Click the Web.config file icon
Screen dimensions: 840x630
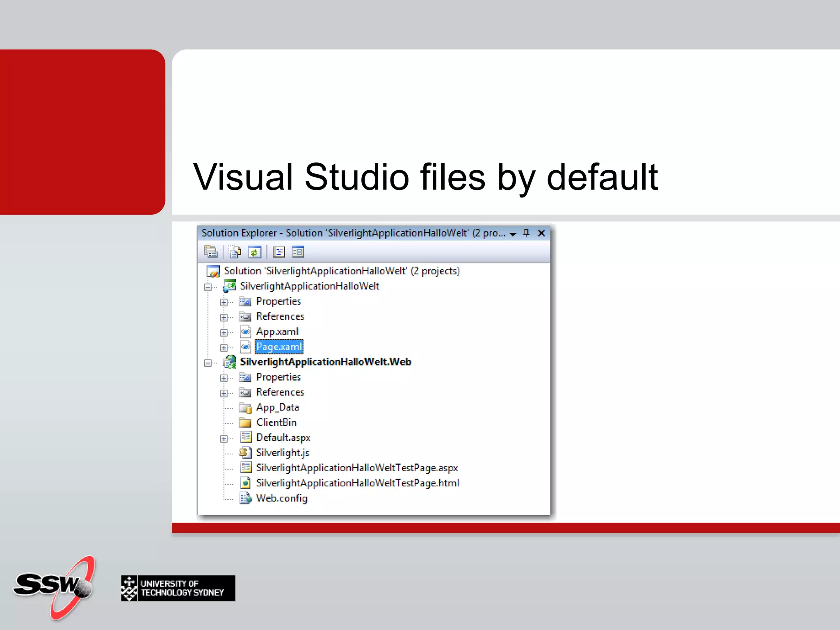click(x=246, y=498)
